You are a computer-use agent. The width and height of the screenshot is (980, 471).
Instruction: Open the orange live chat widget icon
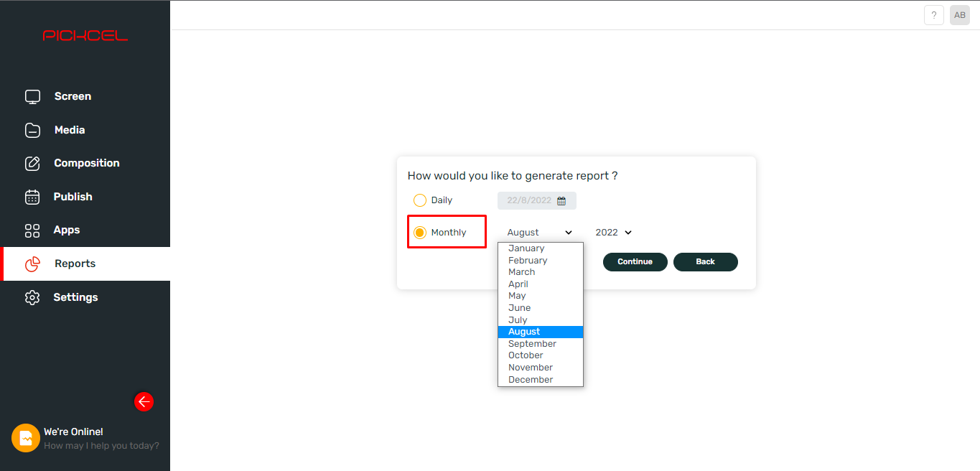pos(26,438)
